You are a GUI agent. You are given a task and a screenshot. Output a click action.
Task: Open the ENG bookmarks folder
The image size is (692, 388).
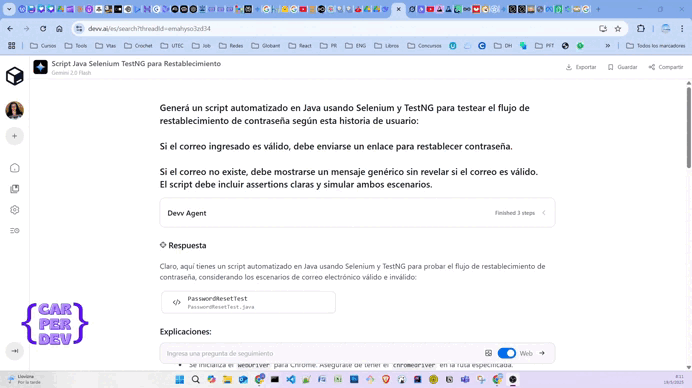pyautogui.click(x=355, y=45)
